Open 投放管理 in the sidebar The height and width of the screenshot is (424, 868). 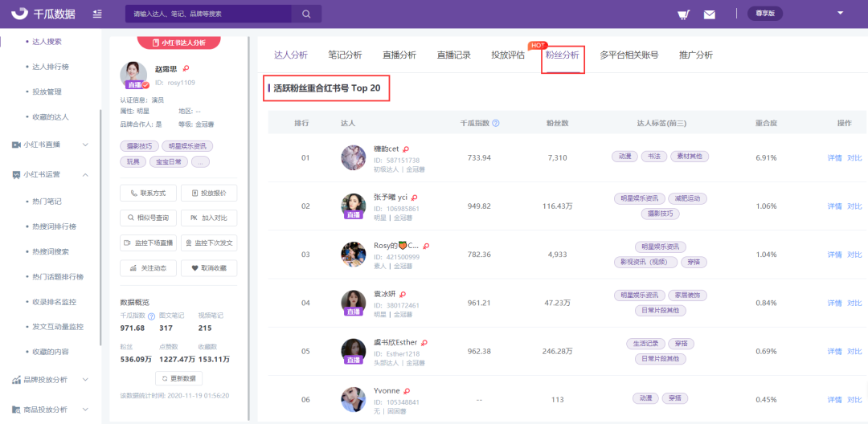pos(47,92)
